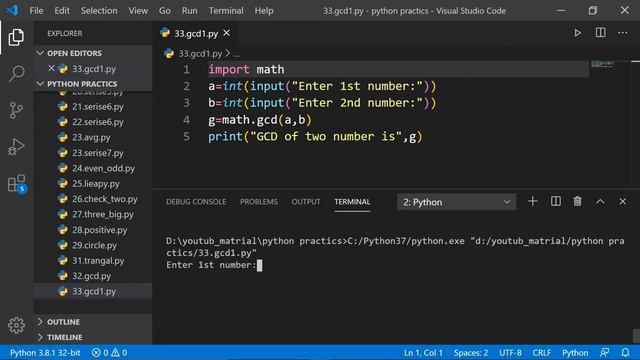Change language mode Python in status bar
This screenshot has width=640, height=360.
pos(575,353)
